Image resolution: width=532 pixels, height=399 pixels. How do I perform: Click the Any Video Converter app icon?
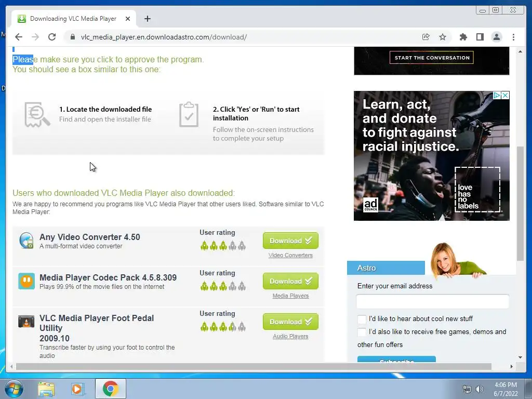coord(26,241)
